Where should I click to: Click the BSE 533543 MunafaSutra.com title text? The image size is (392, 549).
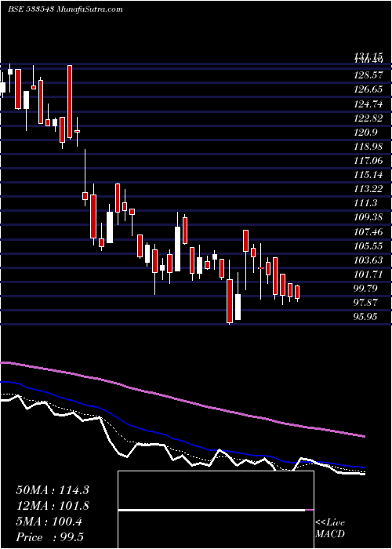pyautogui.click(x=65, y=9)
